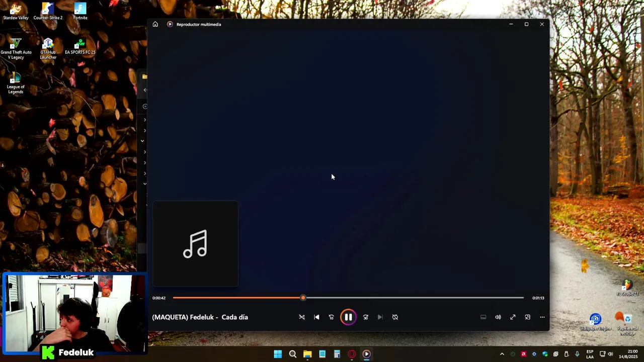
Task: Open File Explorer from the taskbar
Action: click(307, 354)
